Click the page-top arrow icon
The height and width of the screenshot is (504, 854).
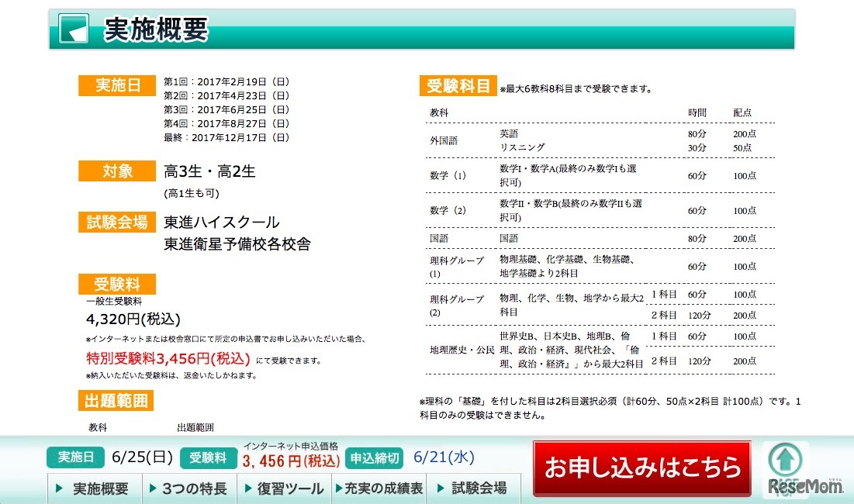(x=785, y=461)
